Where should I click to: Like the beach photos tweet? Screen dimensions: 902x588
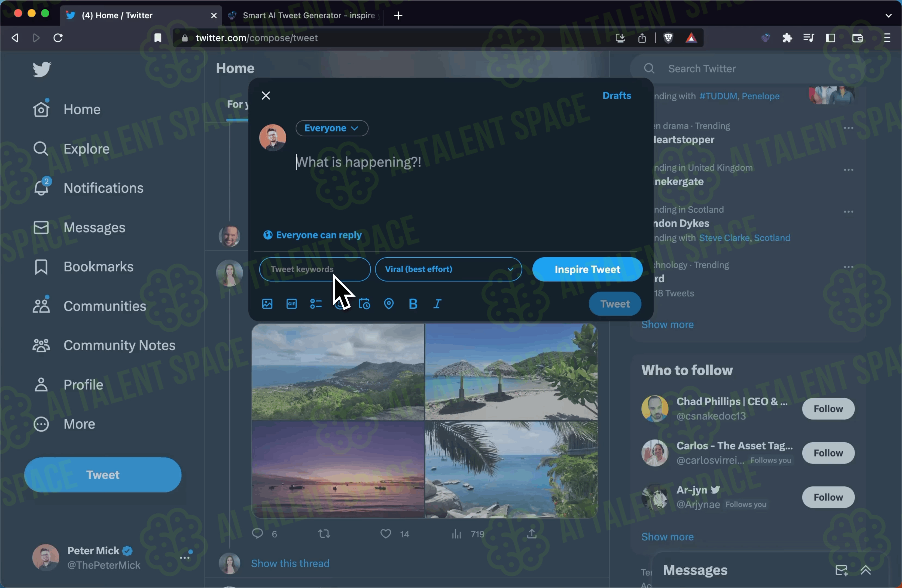tap(386, 534)
